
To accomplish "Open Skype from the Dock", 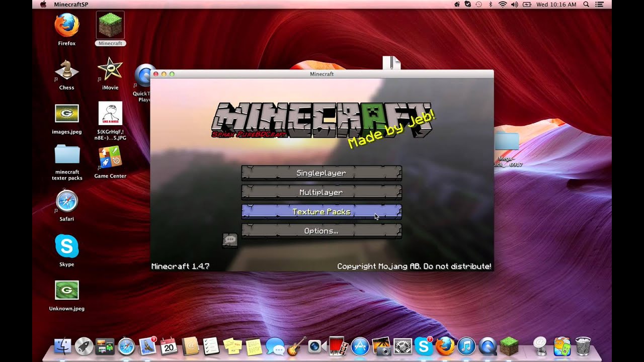I will pos(424,345).
